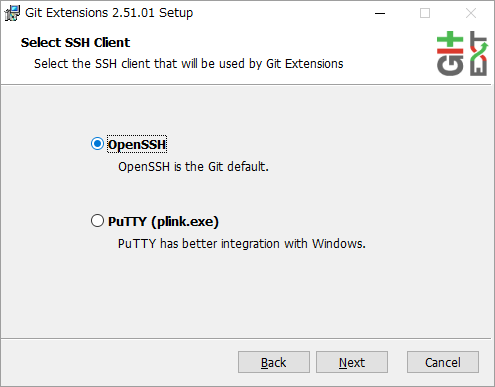Minimize the setup window
Viewport: 495px width, 387px height.
pos(380,13)
